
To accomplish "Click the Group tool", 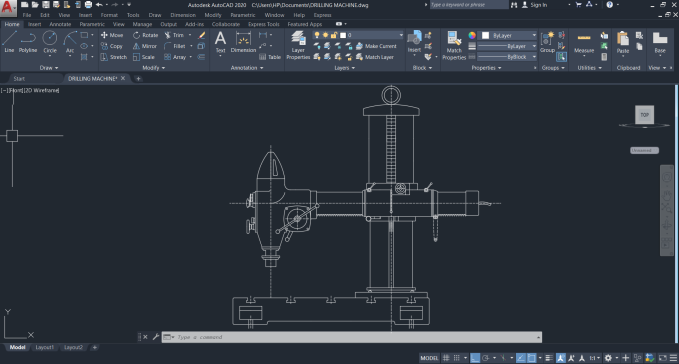I will 547,42.
